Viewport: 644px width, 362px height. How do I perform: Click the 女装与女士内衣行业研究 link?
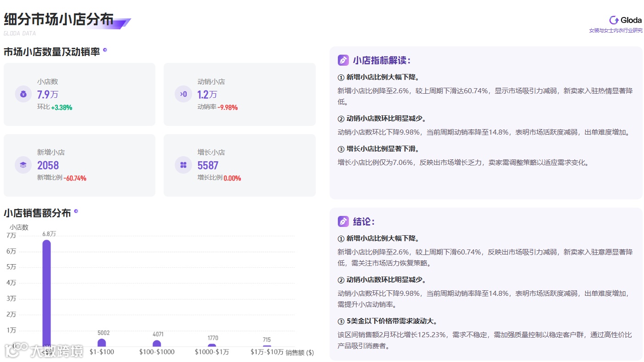[616, 30]
